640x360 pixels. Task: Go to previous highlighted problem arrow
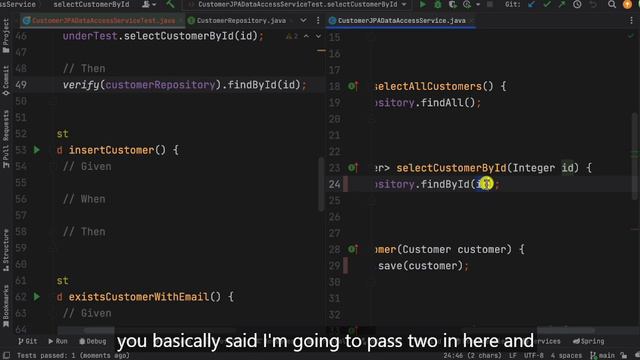tap(307, 36)
